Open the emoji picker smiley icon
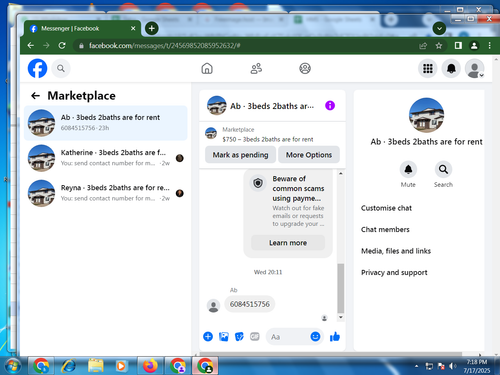The height and width of the screenshot is (375, 500). coord(315,337)
